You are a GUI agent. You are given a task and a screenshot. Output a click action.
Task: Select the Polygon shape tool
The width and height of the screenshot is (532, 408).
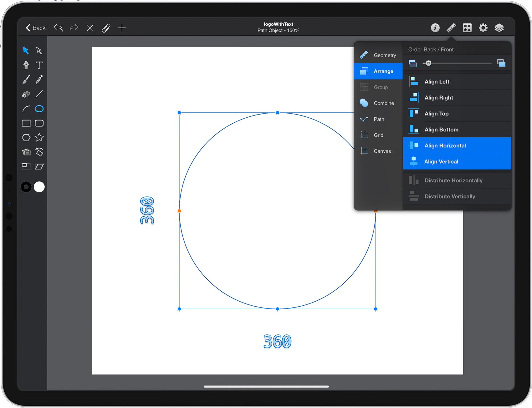(26, 137)
